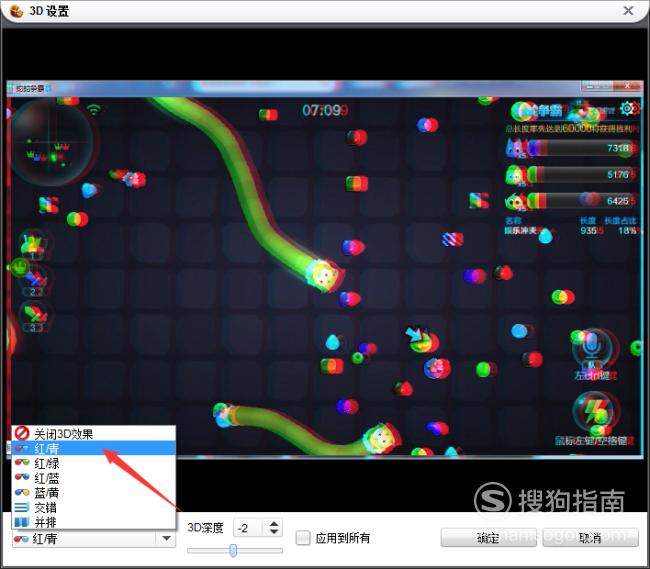This screenshot has width=650, height=569.
Task: Click the settings gear in game preview
Action: 627,109
